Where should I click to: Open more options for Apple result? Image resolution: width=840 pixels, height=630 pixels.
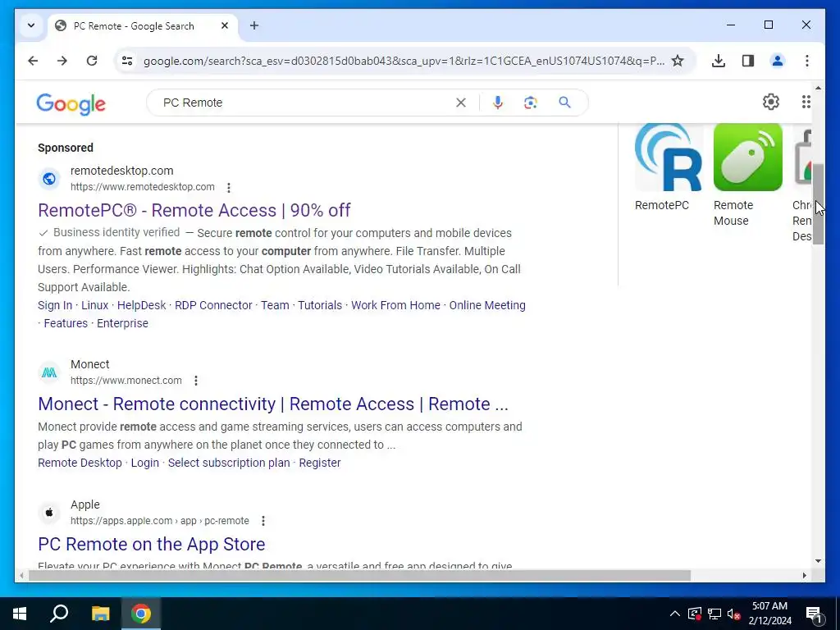[263, 521]
